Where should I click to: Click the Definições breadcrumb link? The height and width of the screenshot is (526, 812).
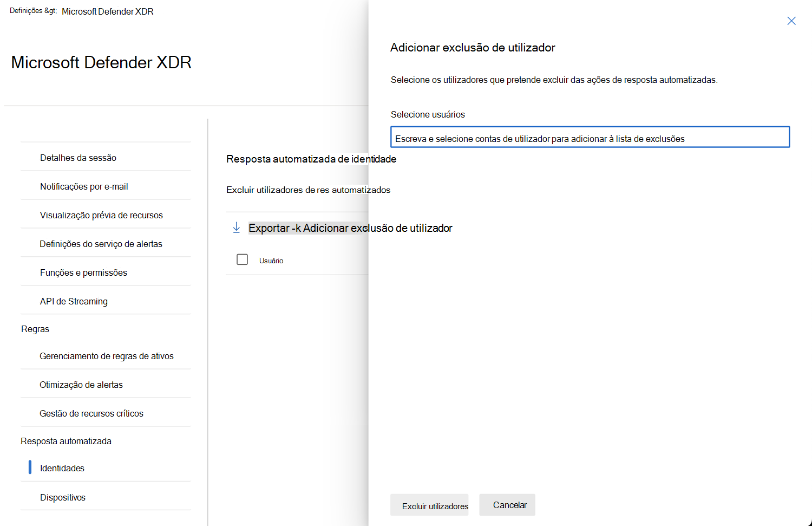point(33,11)
